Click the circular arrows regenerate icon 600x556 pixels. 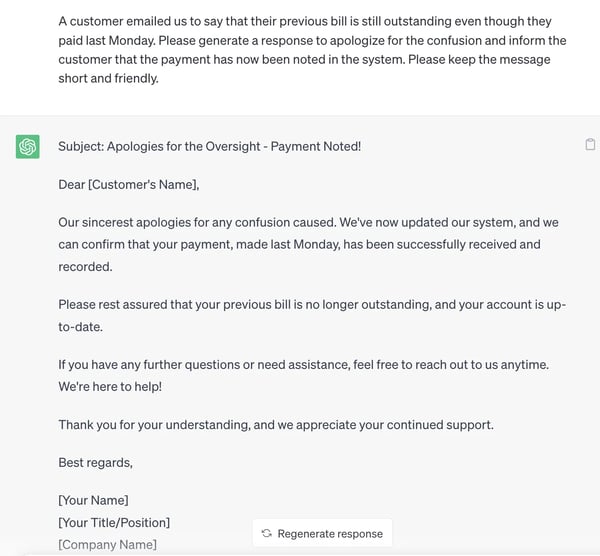(266, 533)
